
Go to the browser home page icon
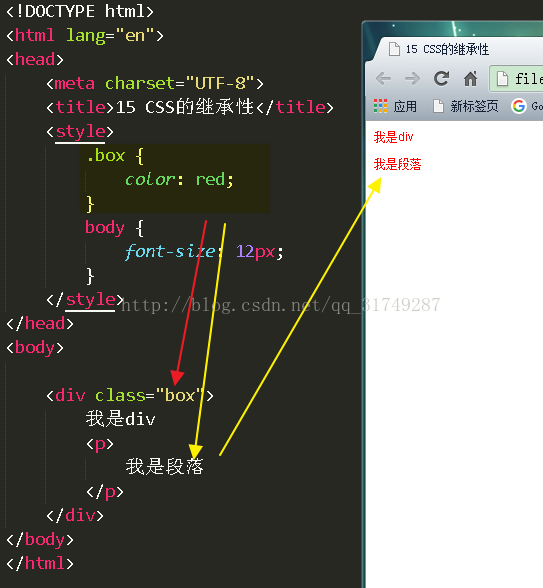click(x=470, y=78)
